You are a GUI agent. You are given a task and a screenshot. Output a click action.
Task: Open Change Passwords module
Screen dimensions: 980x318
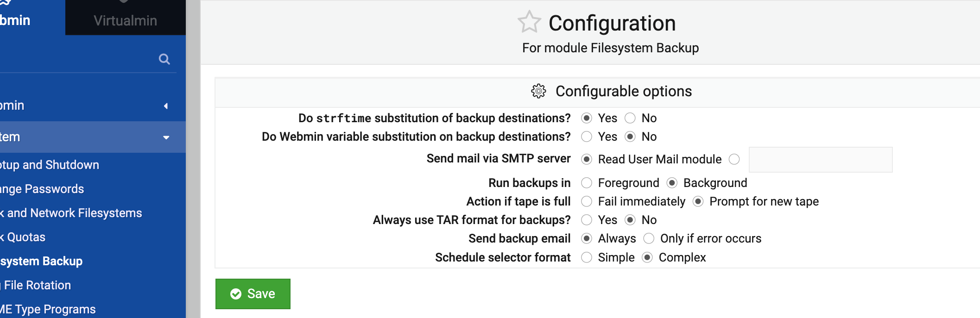pos(42,189)
